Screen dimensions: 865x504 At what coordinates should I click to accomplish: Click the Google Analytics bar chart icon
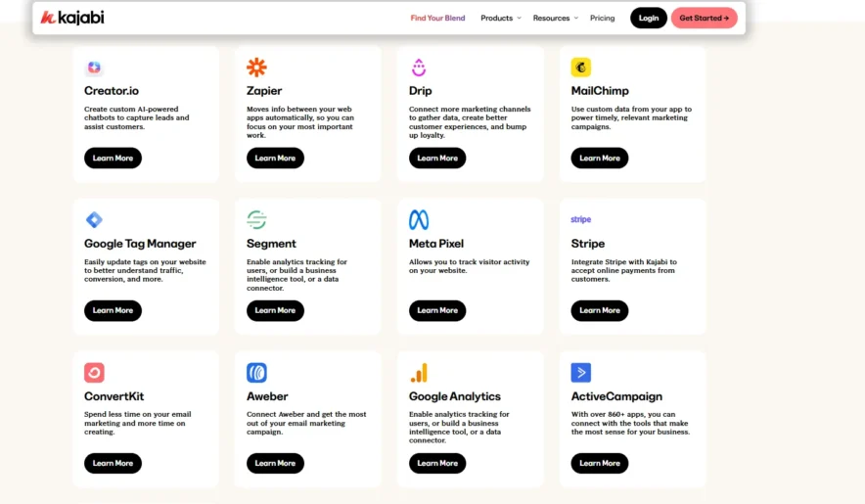(x=419, y=373)
